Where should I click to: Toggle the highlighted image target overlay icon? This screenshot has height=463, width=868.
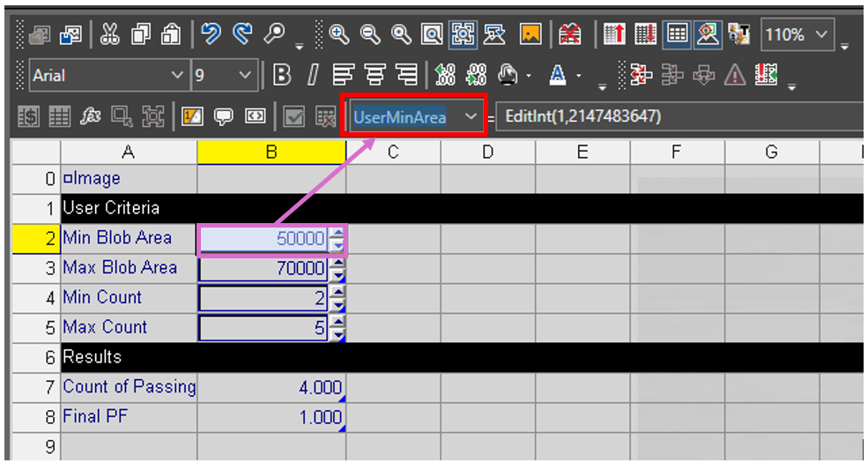[708, 35]
